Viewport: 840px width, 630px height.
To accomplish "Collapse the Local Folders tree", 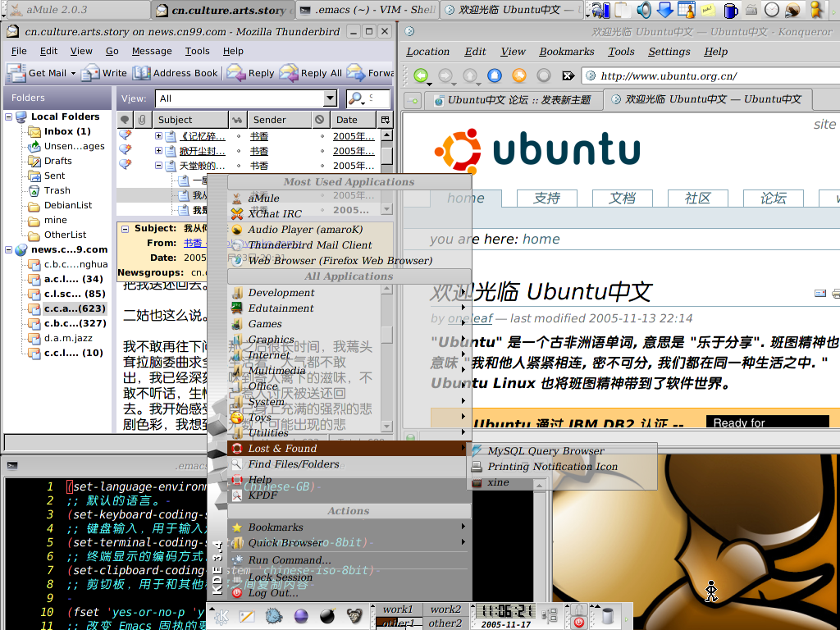I will click(8, 116).
